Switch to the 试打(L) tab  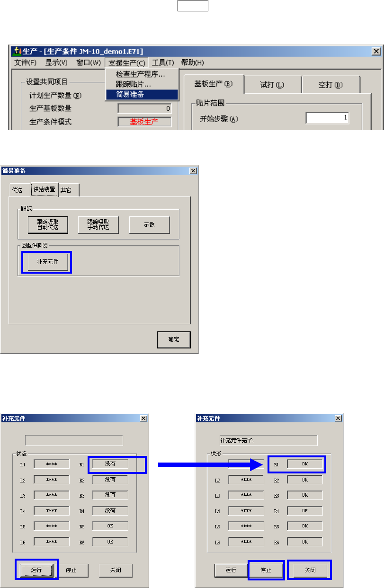click(272, 85)
